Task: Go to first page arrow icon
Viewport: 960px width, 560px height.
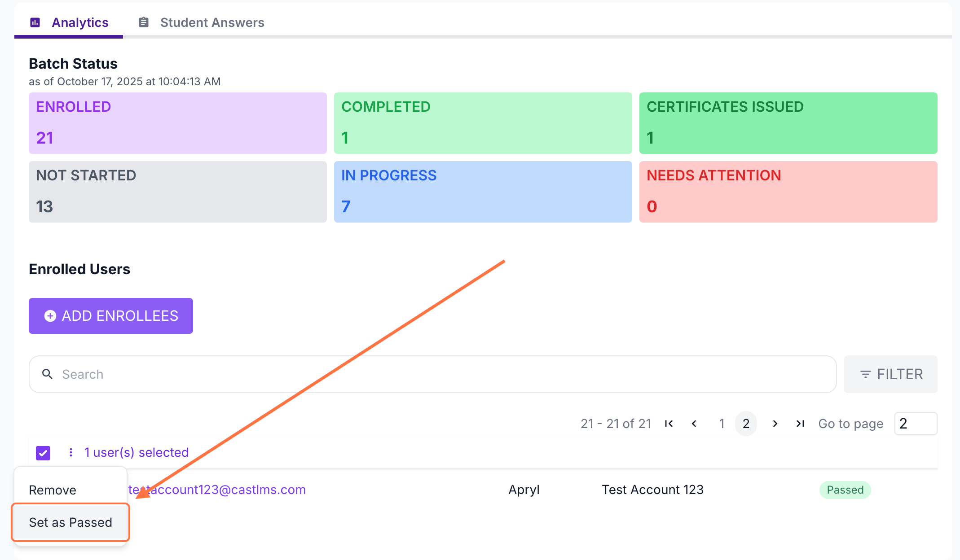Action: [x=669, y=424]
